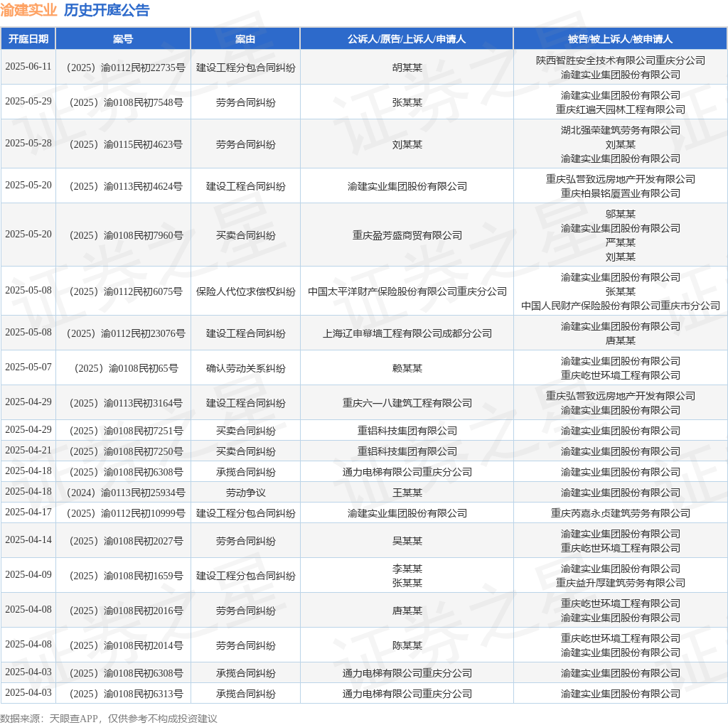Click plaintiff 陈某某
The image size is (728, 725).
[x=407, y=645]
